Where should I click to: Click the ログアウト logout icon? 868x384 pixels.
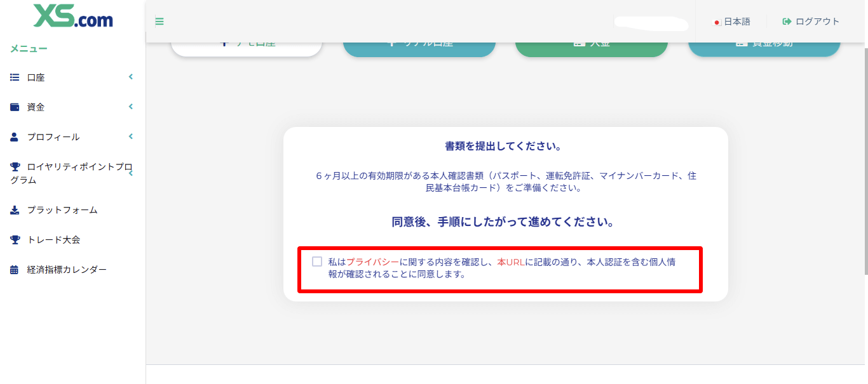point(786,21)
